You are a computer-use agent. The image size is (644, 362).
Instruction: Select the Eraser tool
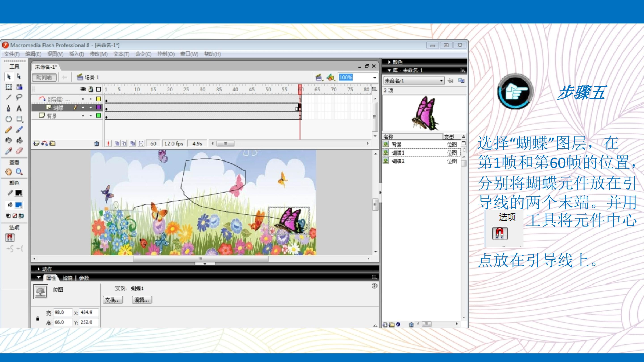[19, 151]
